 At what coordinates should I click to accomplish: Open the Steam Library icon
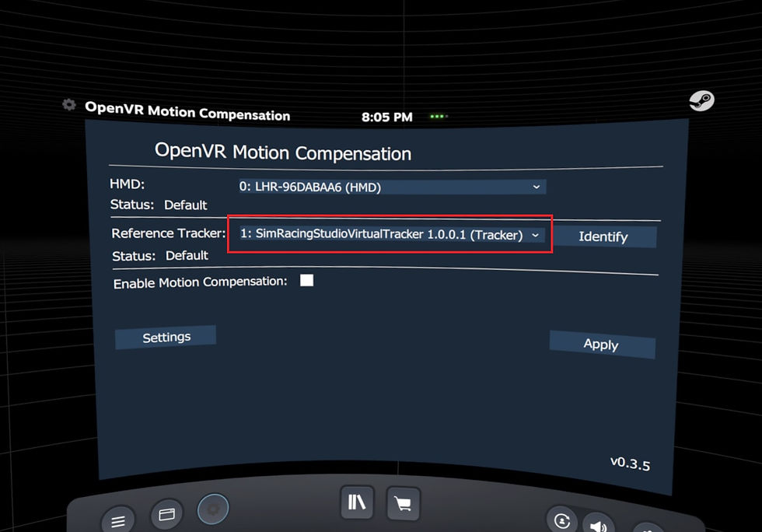pyautogui.click(x=357, y=502)
